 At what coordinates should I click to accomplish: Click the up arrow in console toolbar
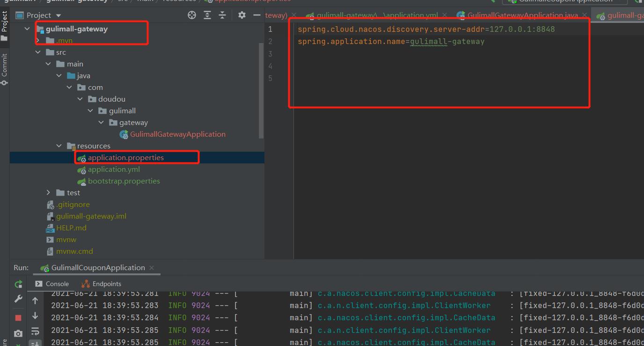tap(35, 301)
